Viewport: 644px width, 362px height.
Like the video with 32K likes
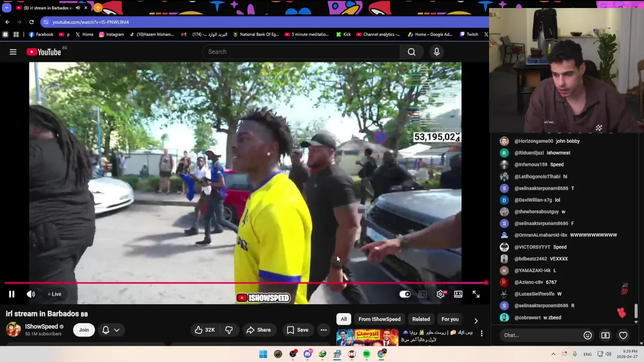tap(205, 330)
